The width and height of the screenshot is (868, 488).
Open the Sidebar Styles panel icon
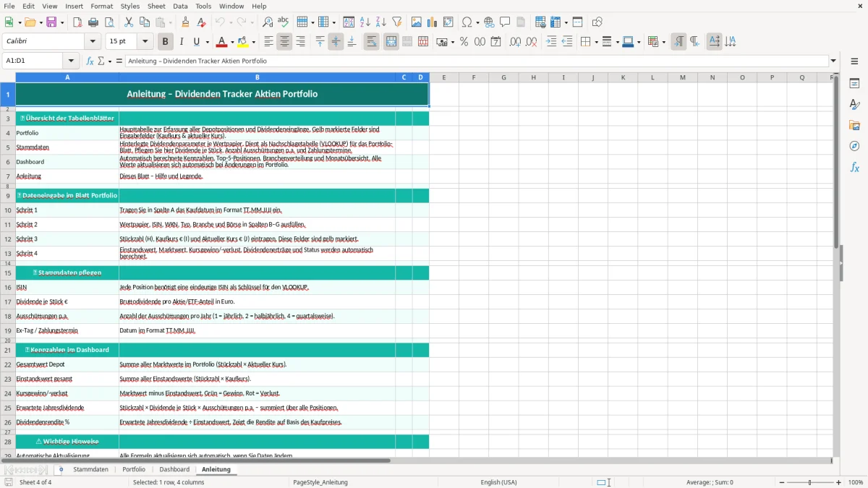854,105
